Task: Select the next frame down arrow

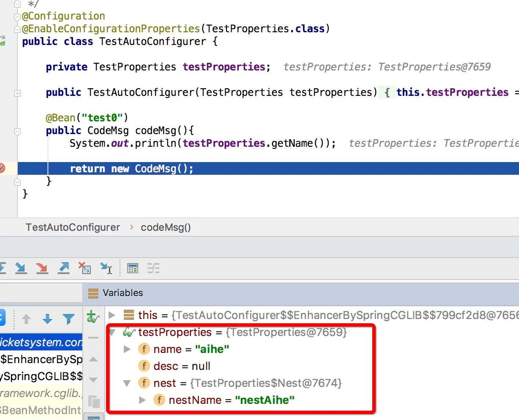Action: [x=47, y=319]
